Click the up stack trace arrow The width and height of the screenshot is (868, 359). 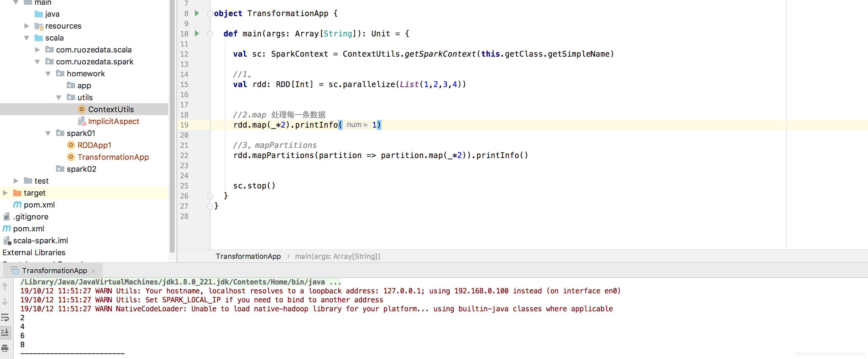click(x=5, y=286)
